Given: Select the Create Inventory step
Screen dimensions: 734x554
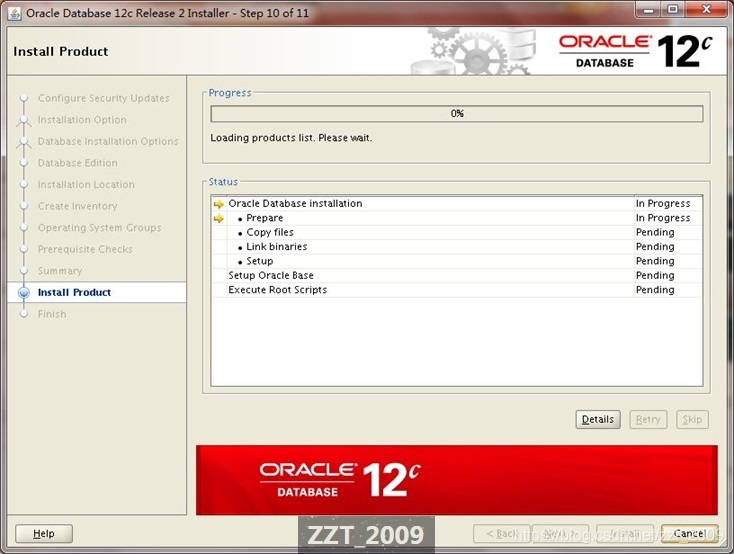Looking at the screenshot, I should tap(78, 206).
